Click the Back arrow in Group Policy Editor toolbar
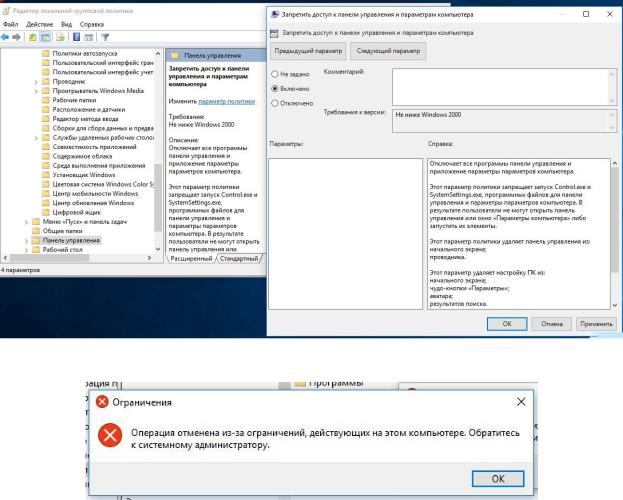Screen dimensions: 623x500 [5, 37]
